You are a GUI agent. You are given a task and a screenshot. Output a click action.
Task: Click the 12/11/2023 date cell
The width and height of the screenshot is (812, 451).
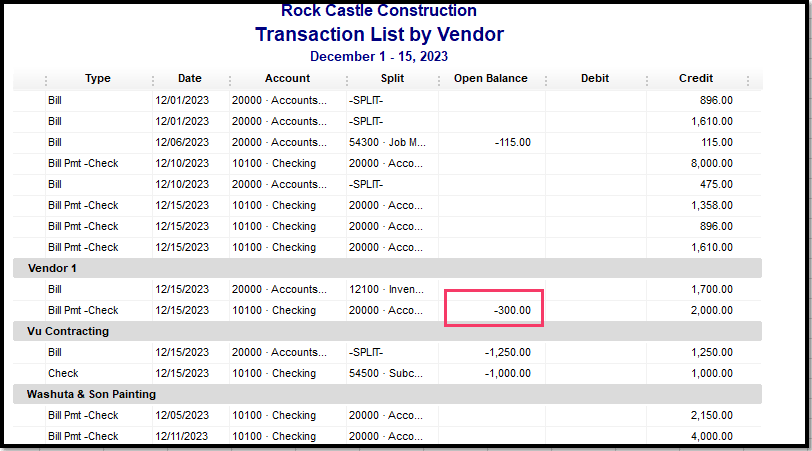[x=182, y=436]
